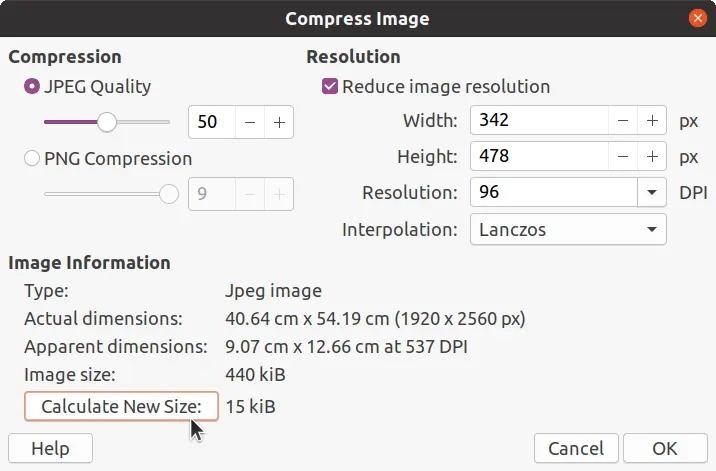Screen dimensions: 716x471
Task: Decrease Width with the minus button
Action: tap(623, 121)
